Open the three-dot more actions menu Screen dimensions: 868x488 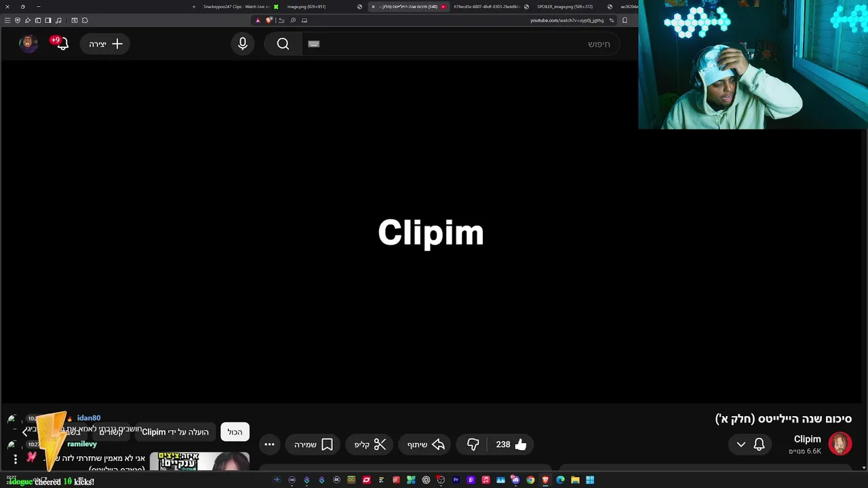pyautogui.click(x=269, y=445)
